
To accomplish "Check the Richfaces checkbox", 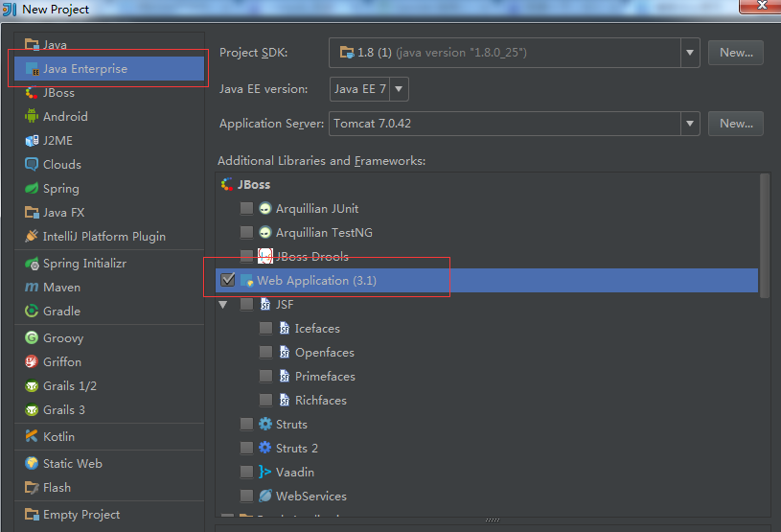I will 266,400.
